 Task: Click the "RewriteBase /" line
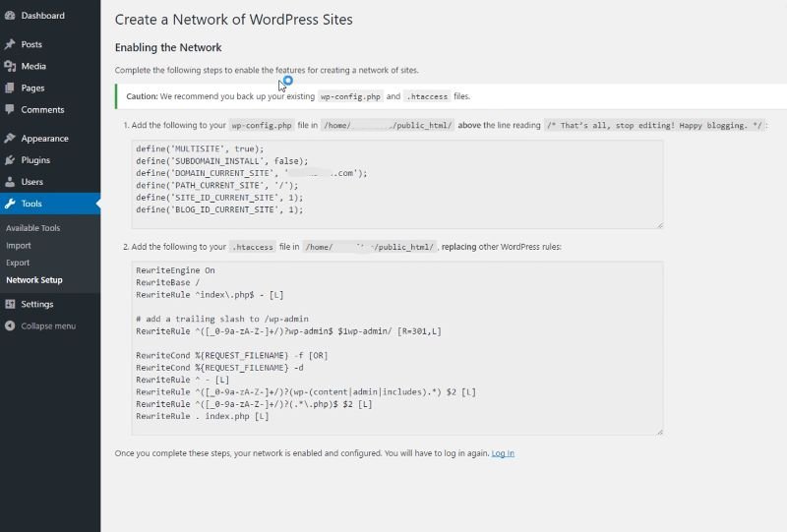click(167, 282)
